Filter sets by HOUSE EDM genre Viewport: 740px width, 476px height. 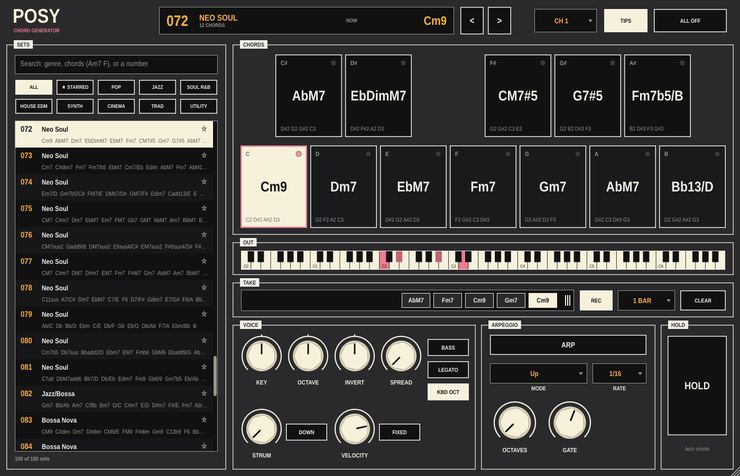(34, 106)
